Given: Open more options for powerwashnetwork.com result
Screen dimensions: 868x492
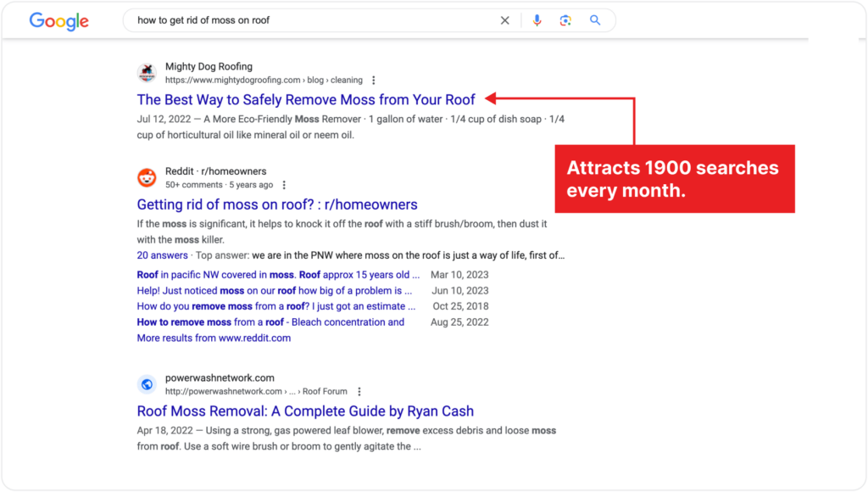Looking at the screenshot, I should [359, 392].
